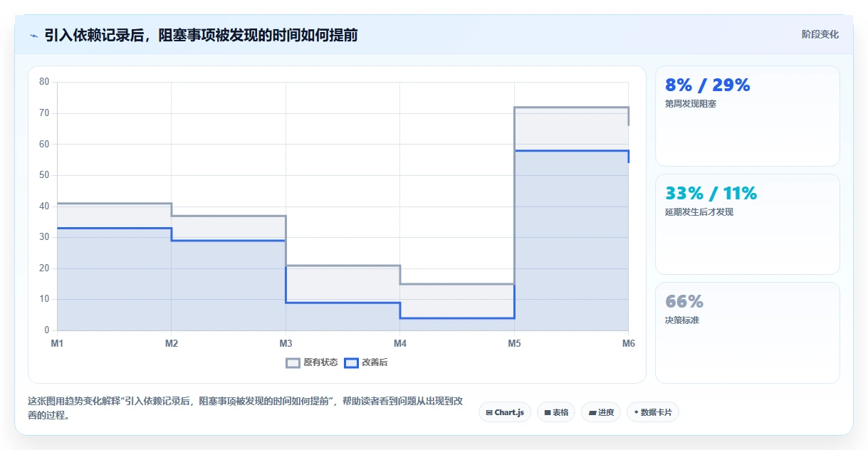Click the 0 y-axis tick label
The width and height of the screenshot is (868, 450).
coord(47,330)
